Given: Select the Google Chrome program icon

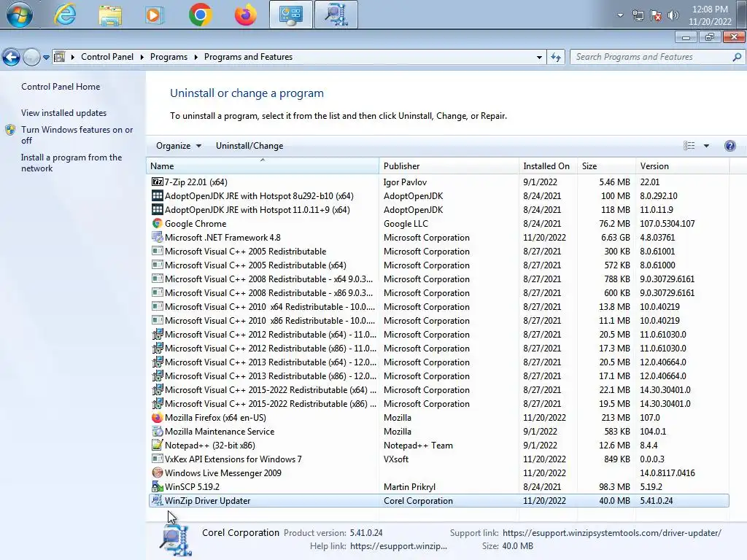Looking at the screenshot, I should (158, 223).
